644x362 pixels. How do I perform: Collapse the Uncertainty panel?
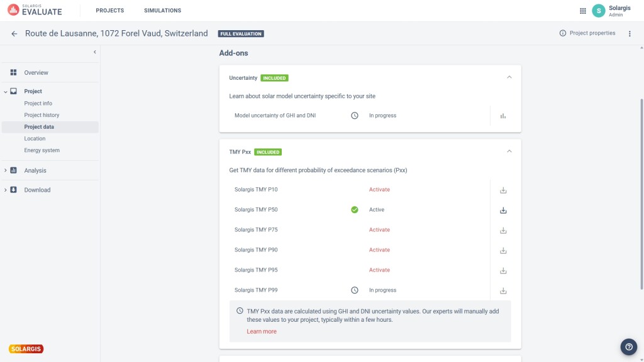tap(509, 78)
